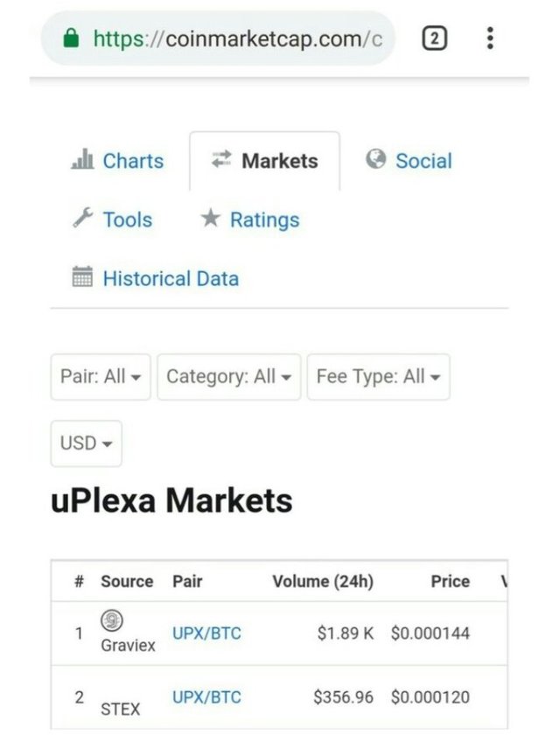560x742 pixels.
Task: Click the Charts bar graph icon
Action: [83, 160]
